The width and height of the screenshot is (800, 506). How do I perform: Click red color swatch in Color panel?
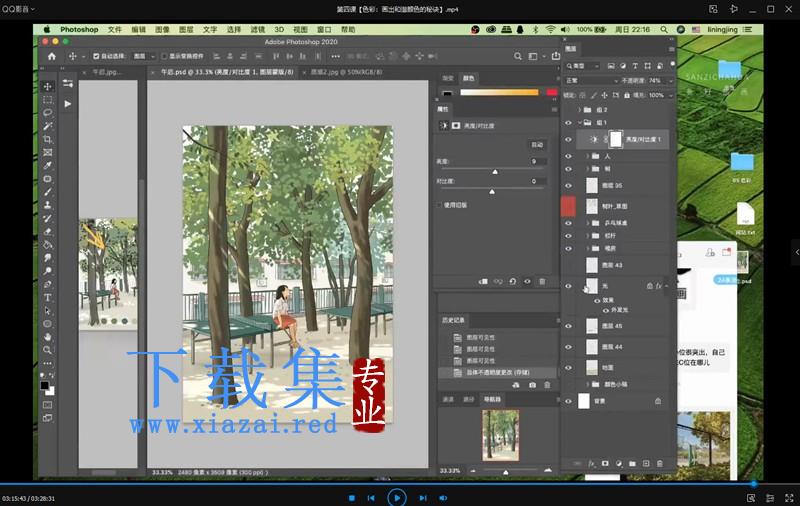click(552, 92)
